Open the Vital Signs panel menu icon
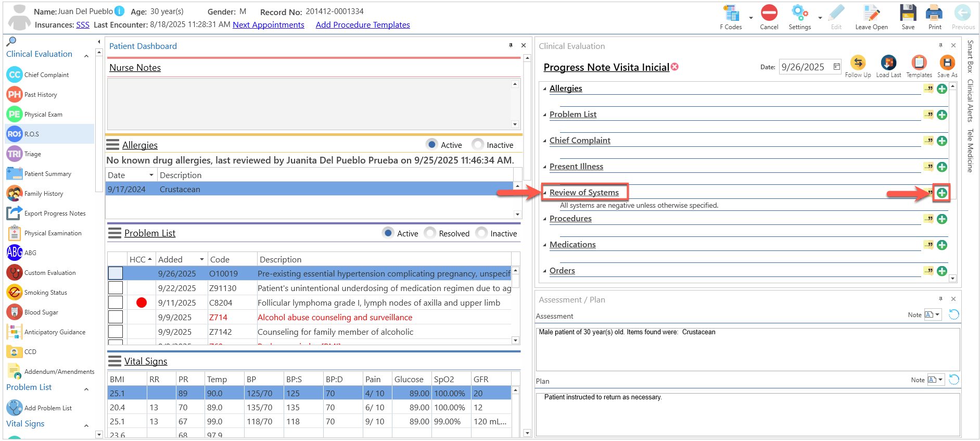The image size is (980, 441). point(114,361)
